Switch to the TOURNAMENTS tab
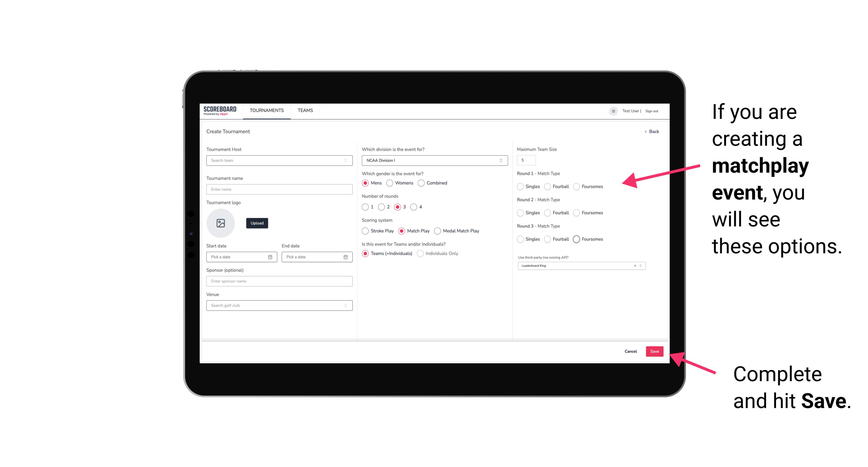This screenshot has height=467, width=868. [266, 110]
